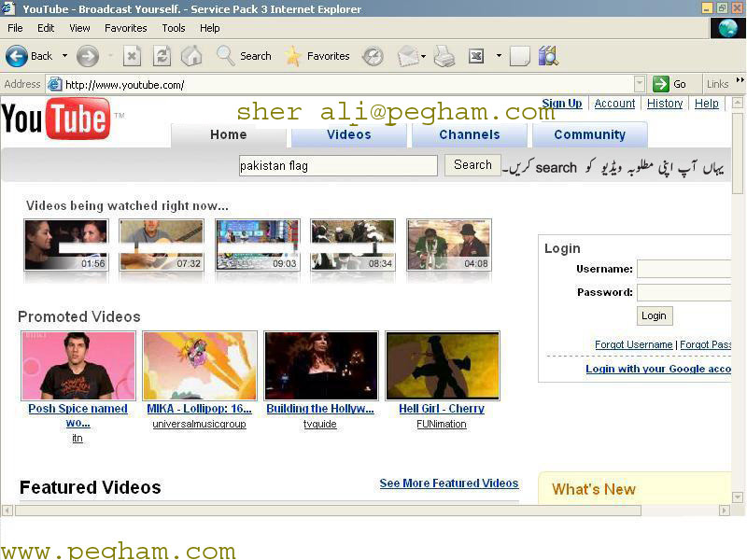Open the Account link

[614, 104]
